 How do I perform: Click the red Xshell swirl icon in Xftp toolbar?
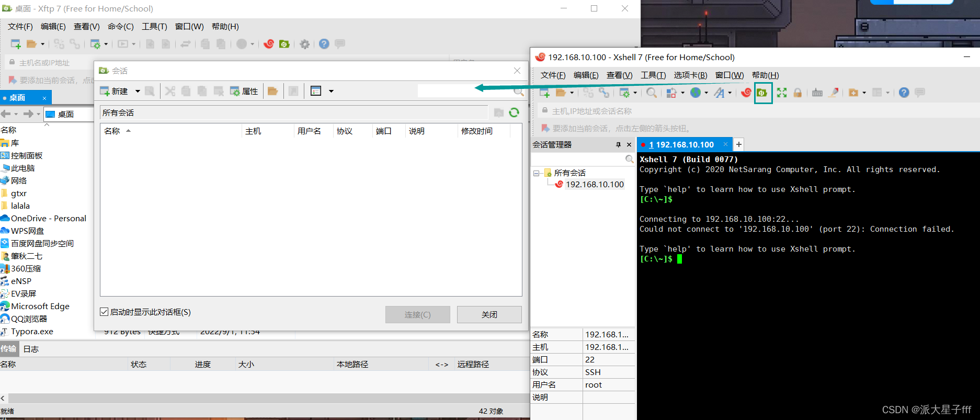[269, 44]
